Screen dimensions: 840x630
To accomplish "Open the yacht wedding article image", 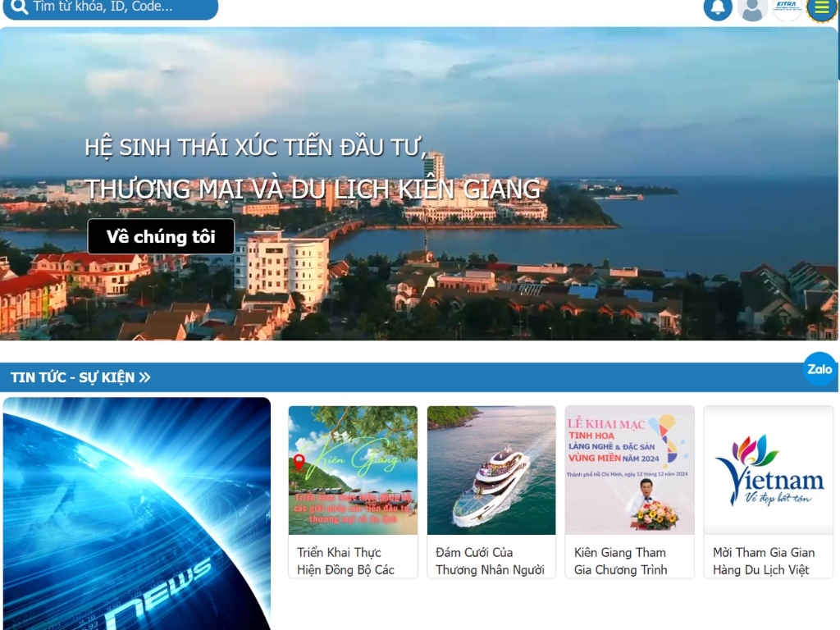I will 491,470.
